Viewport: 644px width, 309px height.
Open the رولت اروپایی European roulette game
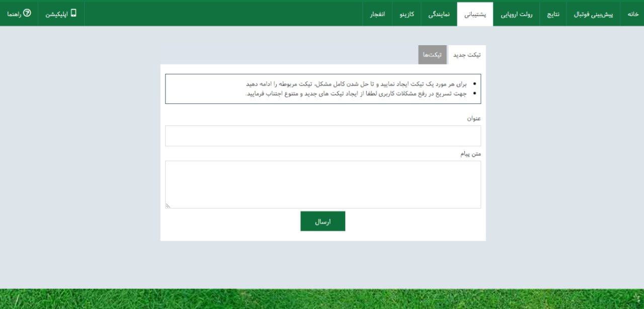[517, 14]
